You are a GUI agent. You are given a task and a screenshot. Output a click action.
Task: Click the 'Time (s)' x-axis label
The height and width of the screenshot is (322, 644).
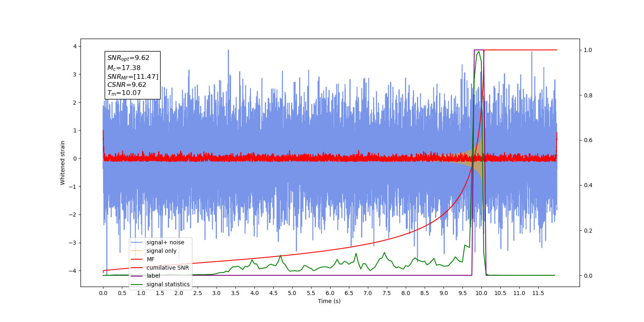[x=329, y=301]
